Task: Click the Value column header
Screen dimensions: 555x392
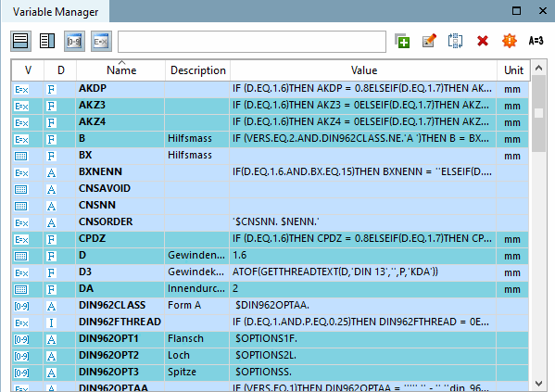Action: pyautogui.click(x=363, y=70)
